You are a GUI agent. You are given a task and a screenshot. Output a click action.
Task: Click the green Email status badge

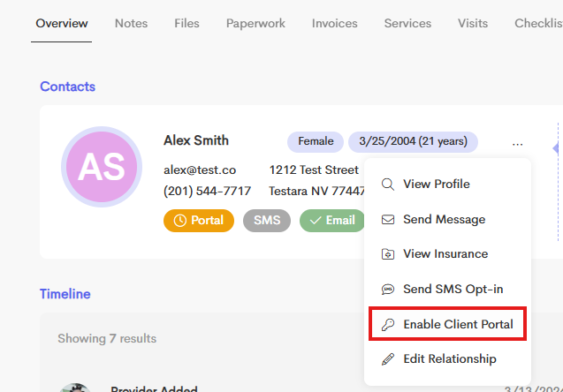coord(331,220)
